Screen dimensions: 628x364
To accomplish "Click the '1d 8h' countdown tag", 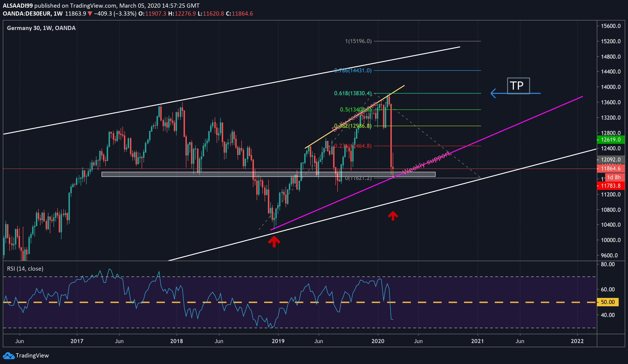I will pyautogui.click(x=615, y=177).
